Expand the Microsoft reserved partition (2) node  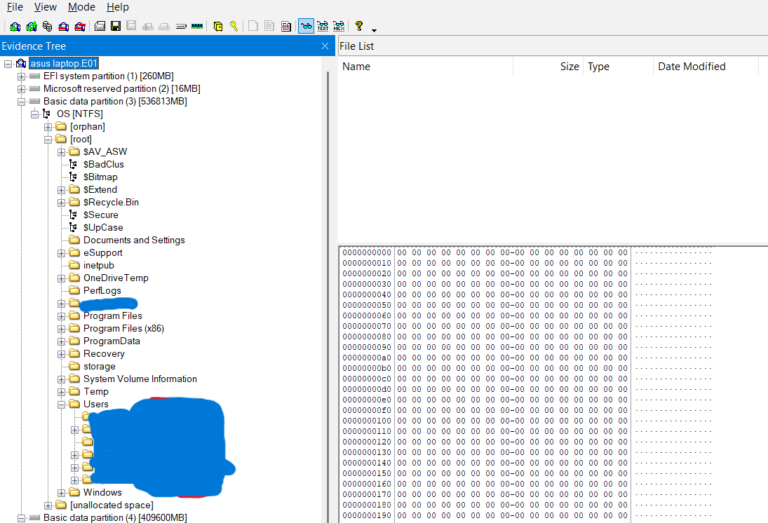point(21,89)
